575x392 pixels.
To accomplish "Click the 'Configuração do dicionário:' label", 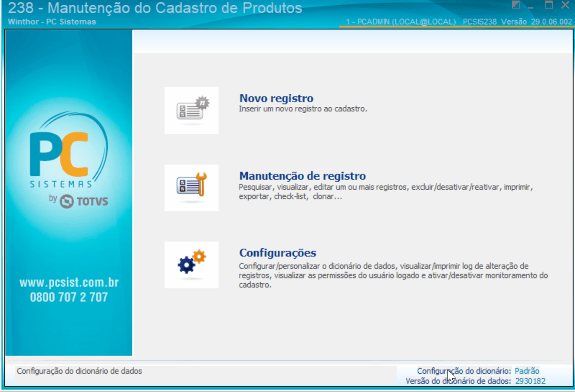I will point(464,371).
